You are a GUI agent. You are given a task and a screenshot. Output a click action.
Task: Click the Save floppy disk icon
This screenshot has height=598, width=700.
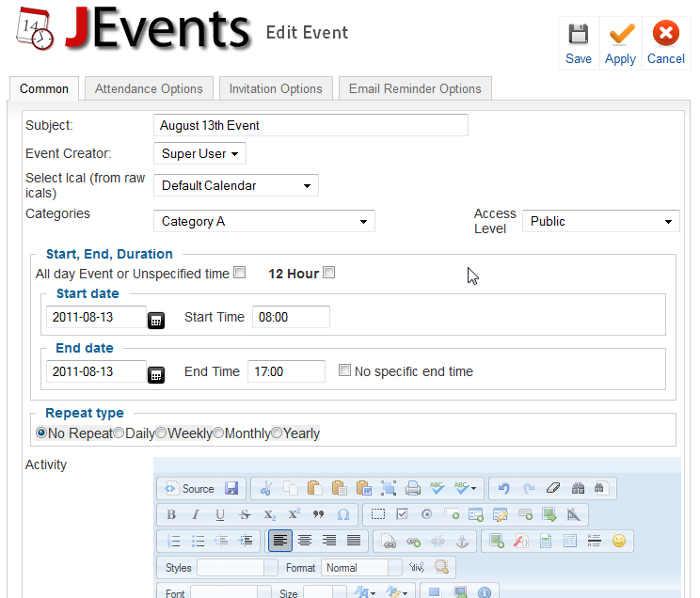tap(578, 34)
